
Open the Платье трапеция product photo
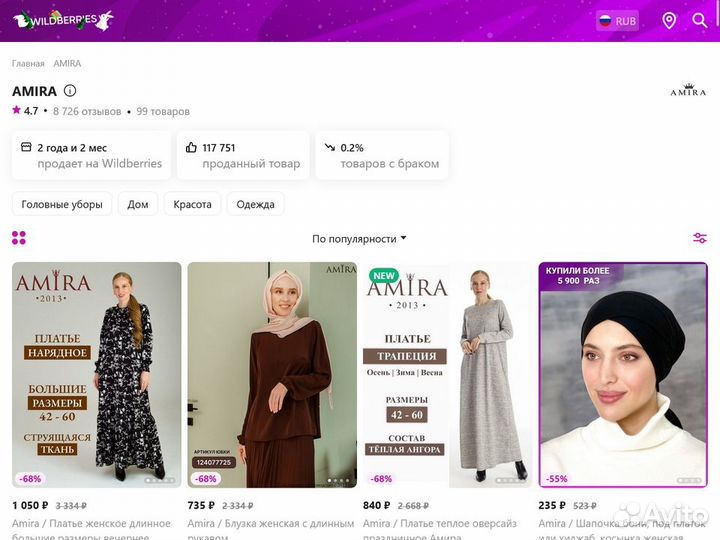pyautogui.click(x=447, y=375)
